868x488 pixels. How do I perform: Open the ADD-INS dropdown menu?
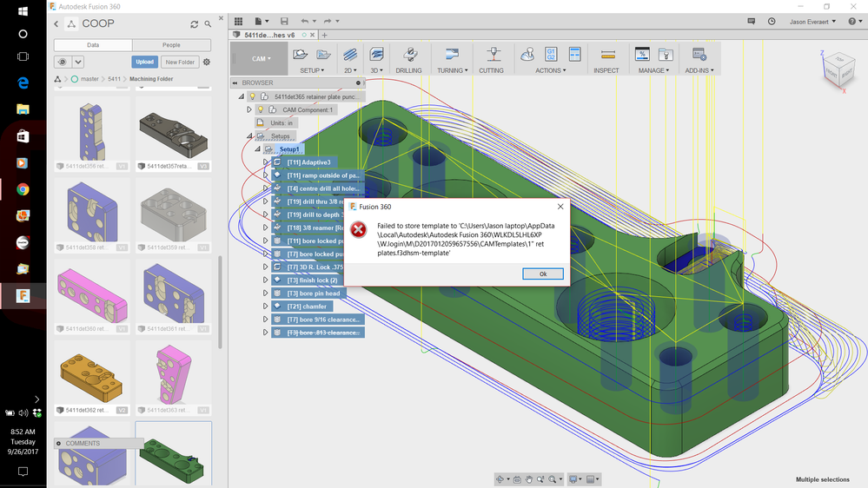(699, 70)
